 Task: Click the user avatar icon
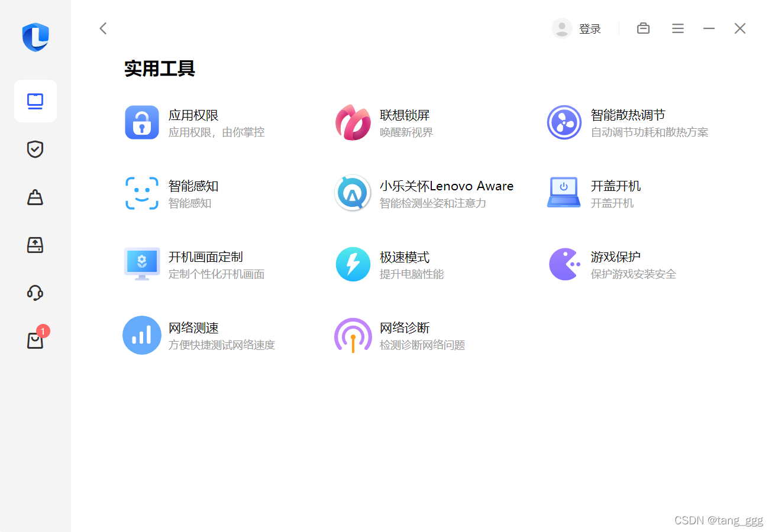(x=562, y=28)
